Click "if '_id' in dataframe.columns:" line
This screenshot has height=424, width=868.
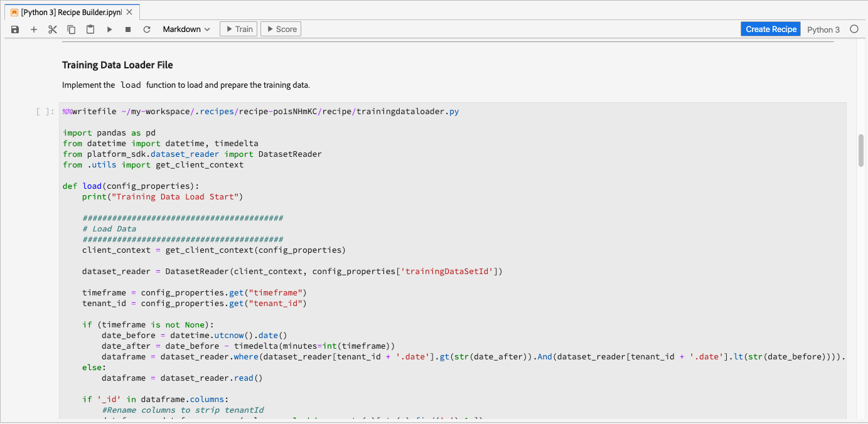pyautogui.click(x=156, y=400)
